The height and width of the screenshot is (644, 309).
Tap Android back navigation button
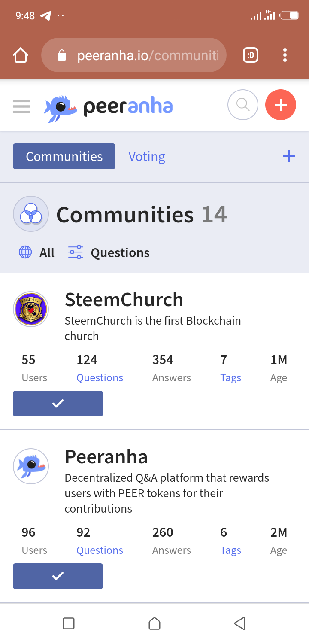click(240, 623)
